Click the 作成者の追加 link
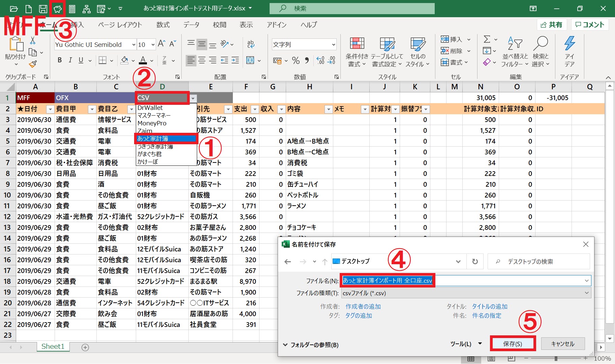 point(363,306)
